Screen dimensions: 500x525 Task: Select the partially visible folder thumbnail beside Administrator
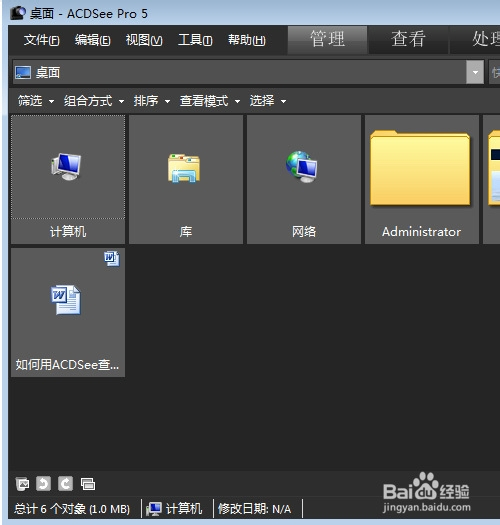492,179
